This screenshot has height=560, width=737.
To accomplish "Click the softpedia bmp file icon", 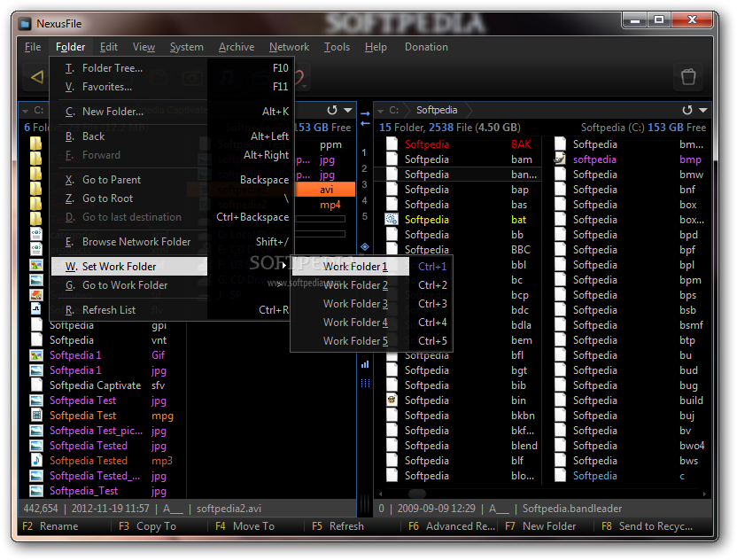I will tap(560, 159).
